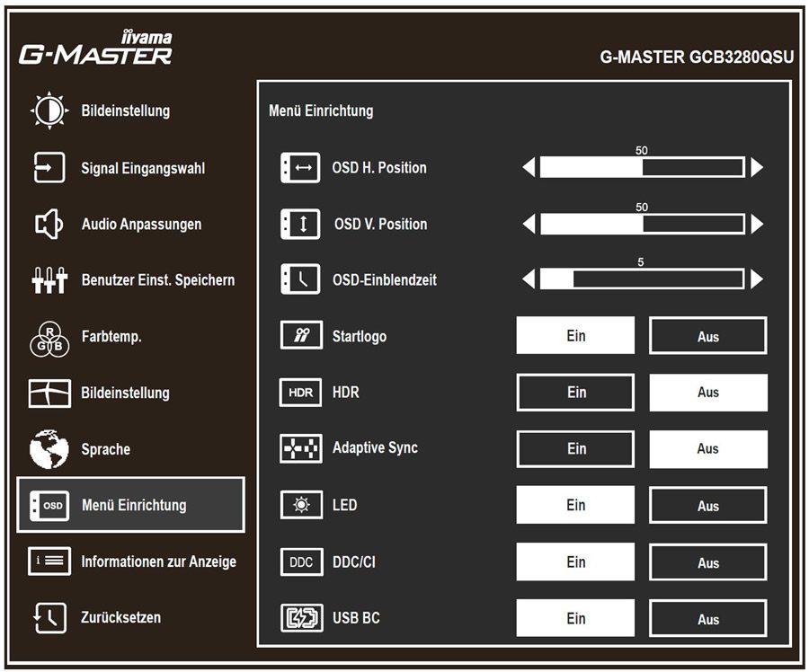
Task: Click the LED sun icon
Action: [x=301, y=505]
